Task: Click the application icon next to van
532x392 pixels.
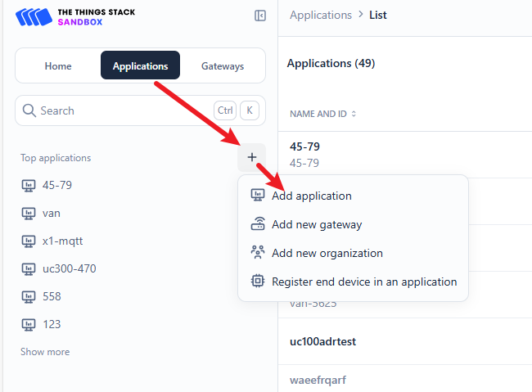Action: (29, 214)
